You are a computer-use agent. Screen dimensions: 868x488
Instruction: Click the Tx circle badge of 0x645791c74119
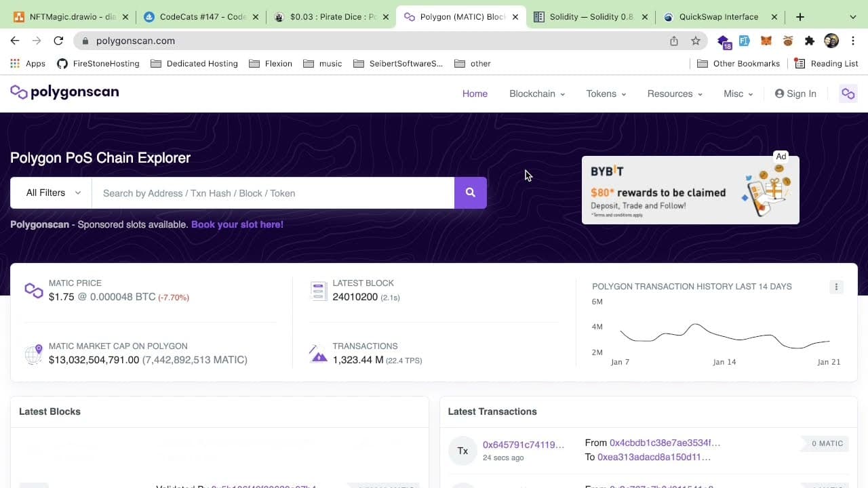(462, 451)
